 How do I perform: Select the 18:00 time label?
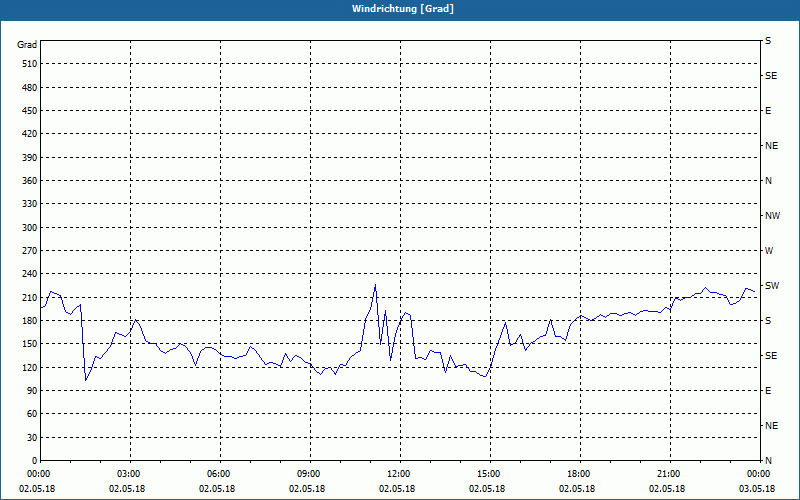[580, 474]
